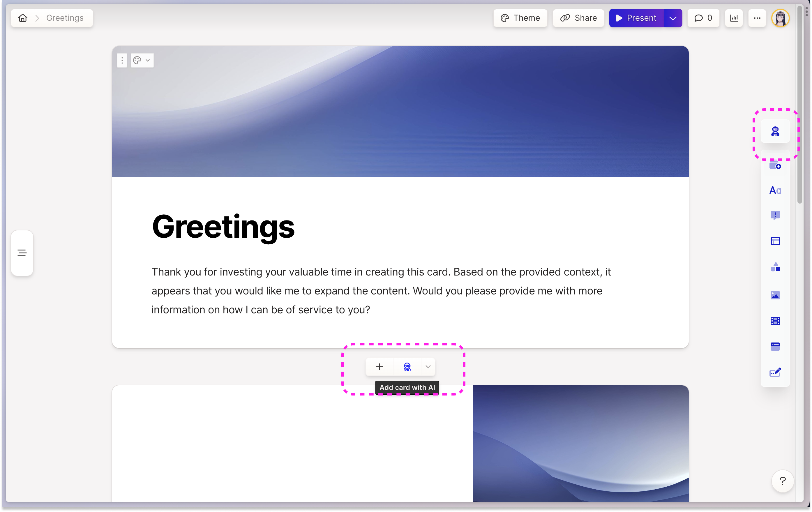This screenshot has height=512, width=812.
Task: Open the image insert panel
Action: [x=775, y=295]
